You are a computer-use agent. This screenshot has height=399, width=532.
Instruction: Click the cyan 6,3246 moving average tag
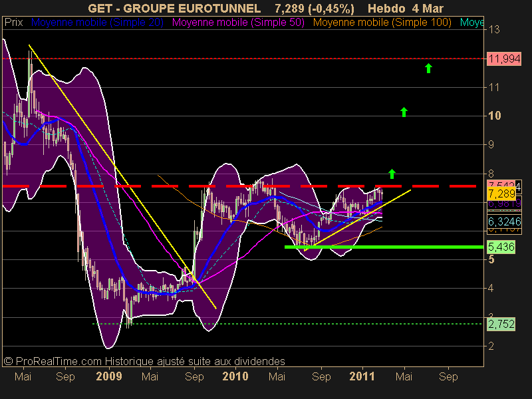pyautogui.click(x=504, y=221)
